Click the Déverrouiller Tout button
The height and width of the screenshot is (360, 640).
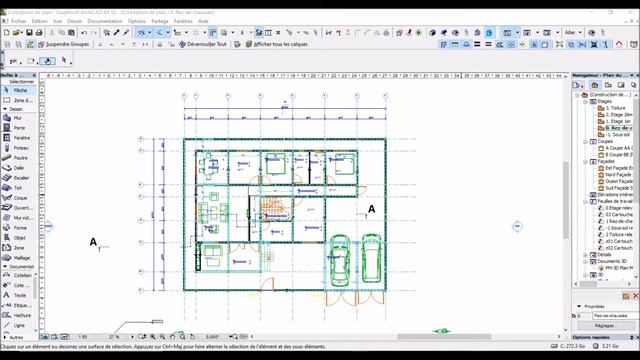point(203,44)
